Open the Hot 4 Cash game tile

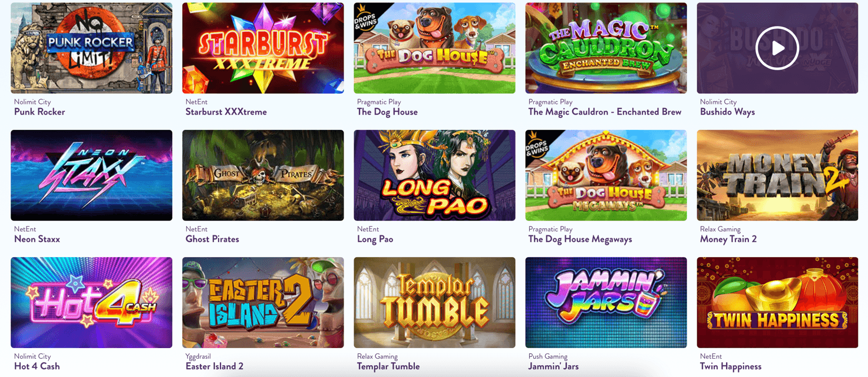tap(91, 303)
